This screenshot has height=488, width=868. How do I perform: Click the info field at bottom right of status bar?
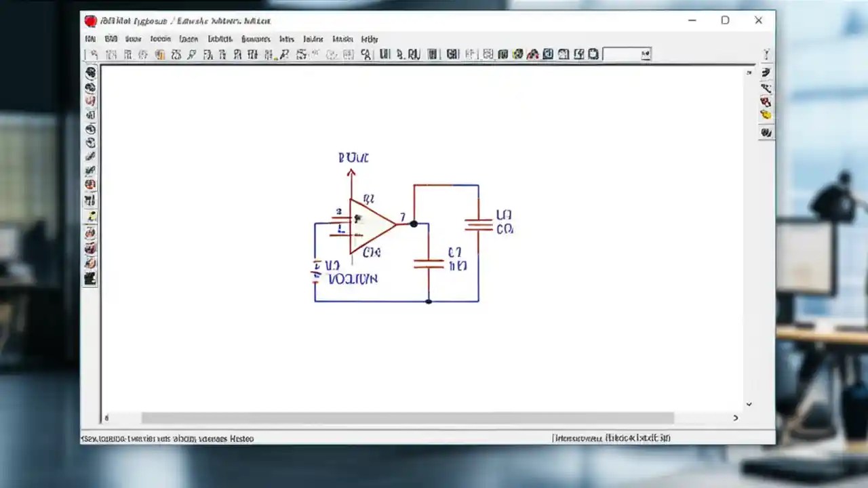(612, 439)
